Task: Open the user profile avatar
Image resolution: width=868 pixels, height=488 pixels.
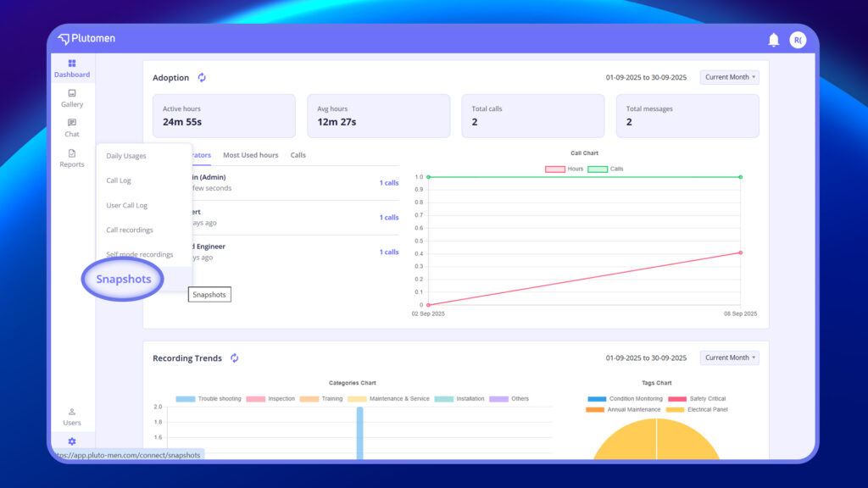Action: (x=798, y=40)
